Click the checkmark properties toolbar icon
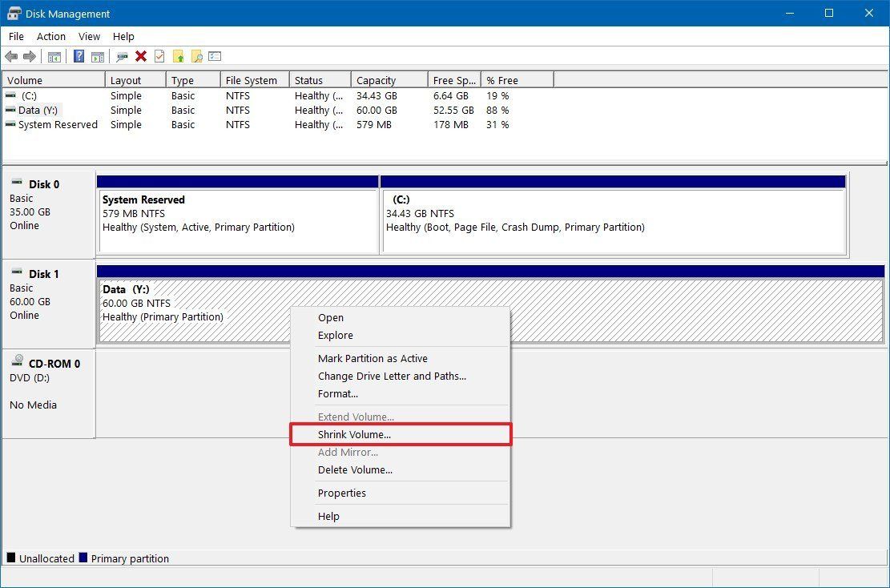 click(159, 56)
